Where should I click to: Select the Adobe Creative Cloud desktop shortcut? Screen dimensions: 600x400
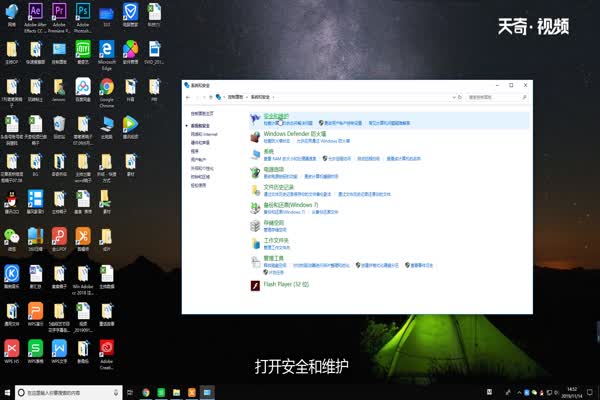pos(107,354)
